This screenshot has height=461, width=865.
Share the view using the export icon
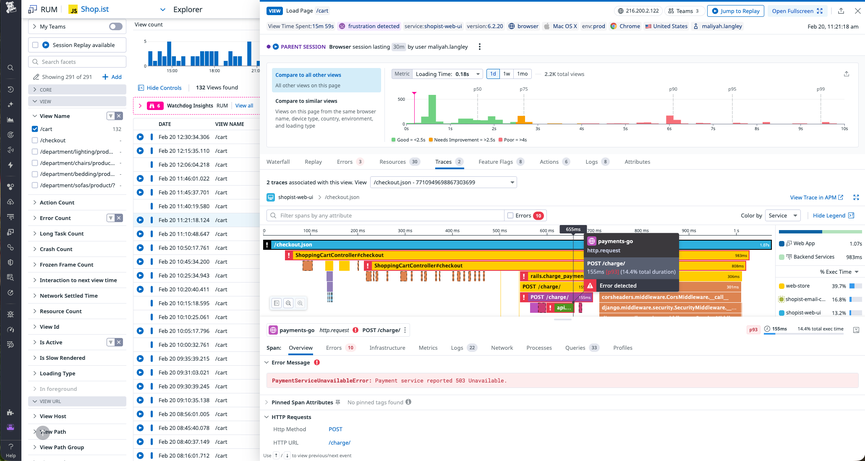pyautogui.click(x=841, y=11)
